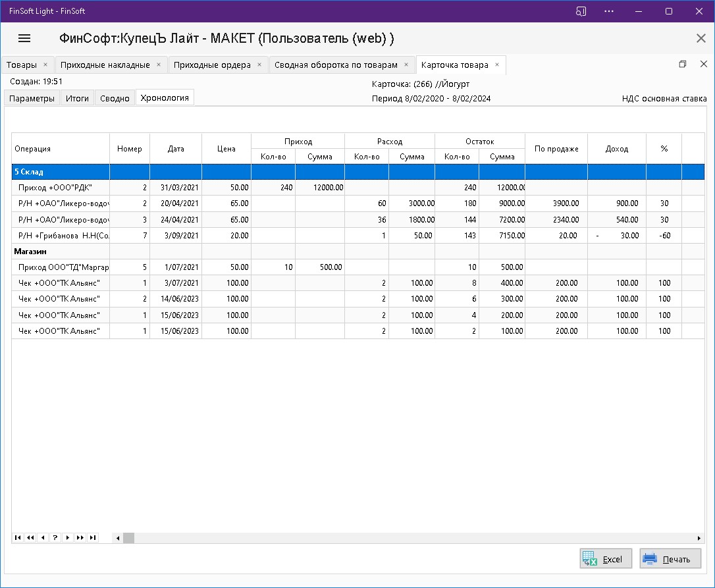Restore the tabbed document panel windows
Image resolution: width=715 pixels, height=588 pixels.
point(683,65)
